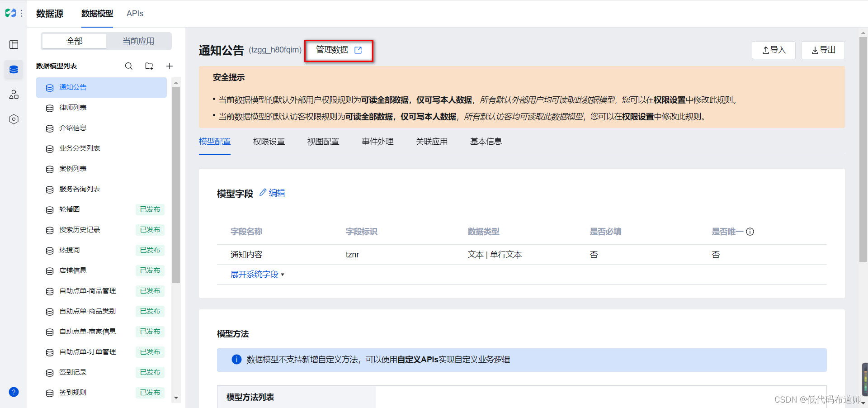
Task: Switch to 视图配置 tab
Action: tap(323, 142)
